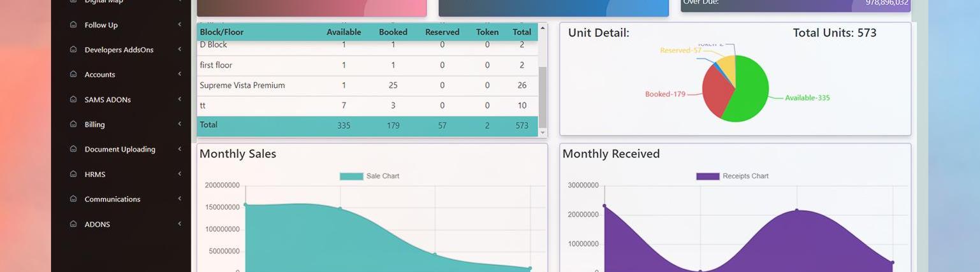Click the Booked-179 pie label
The height and width of the screenshot is (272, 980).
point(665,94)
